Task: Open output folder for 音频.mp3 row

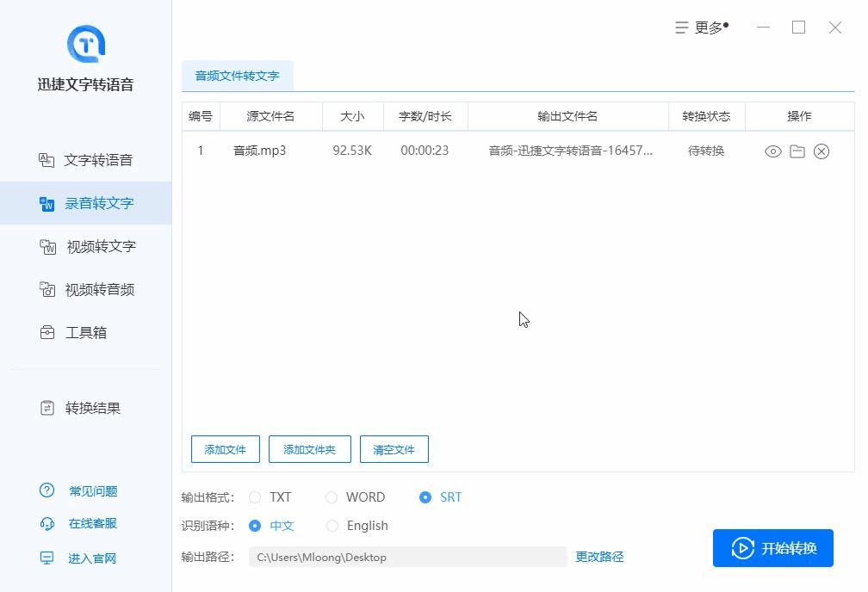Action: click(797, 151)
